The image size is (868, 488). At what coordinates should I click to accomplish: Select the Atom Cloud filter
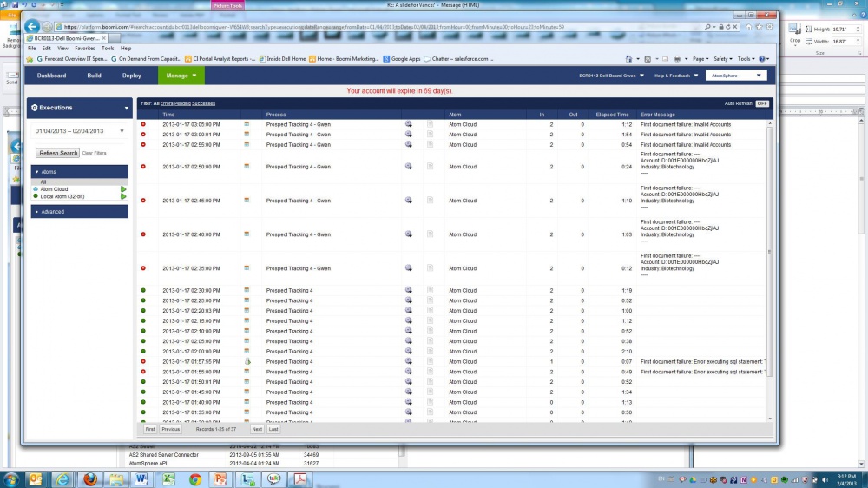54,189
